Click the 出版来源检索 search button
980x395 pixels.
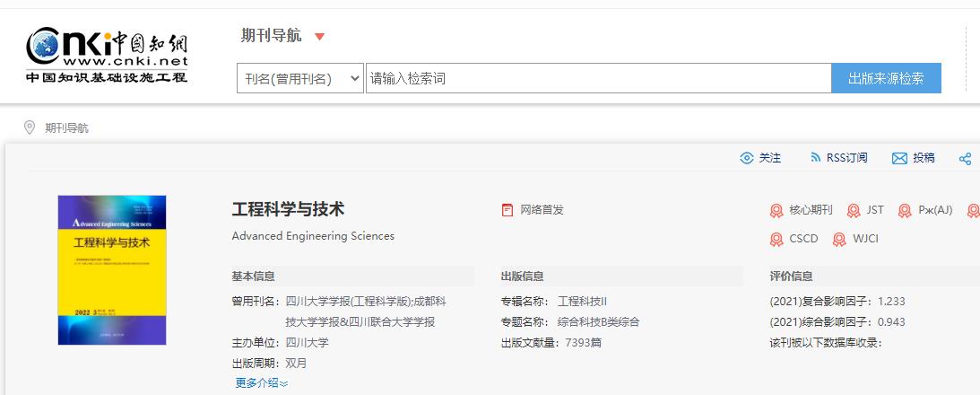pos(886,78)
